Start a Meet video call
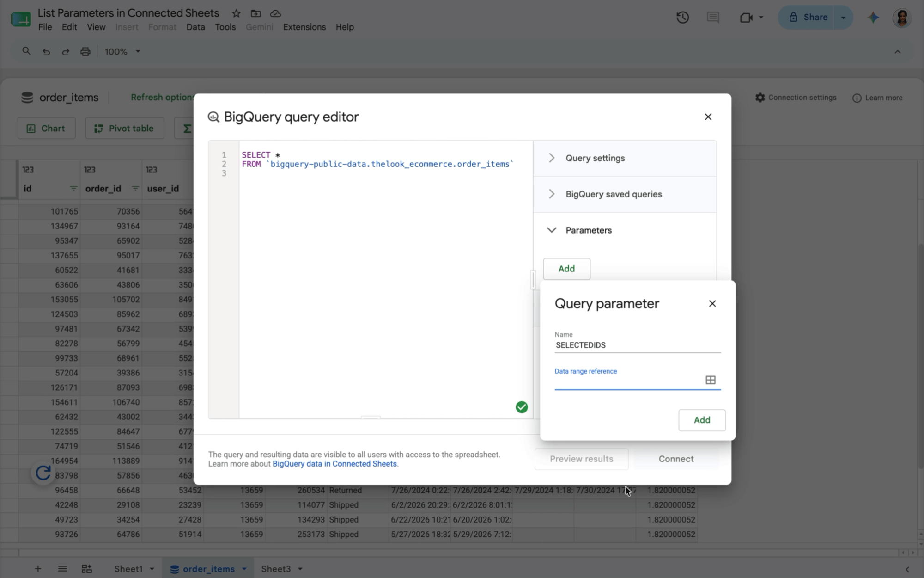 pyautogui.click(x=746, y=18)
